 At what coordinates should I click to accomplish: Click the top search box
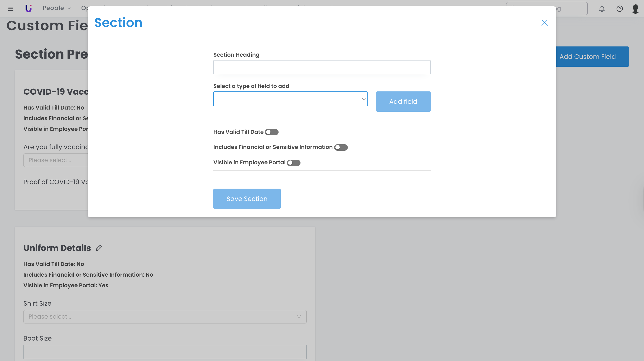572,9
